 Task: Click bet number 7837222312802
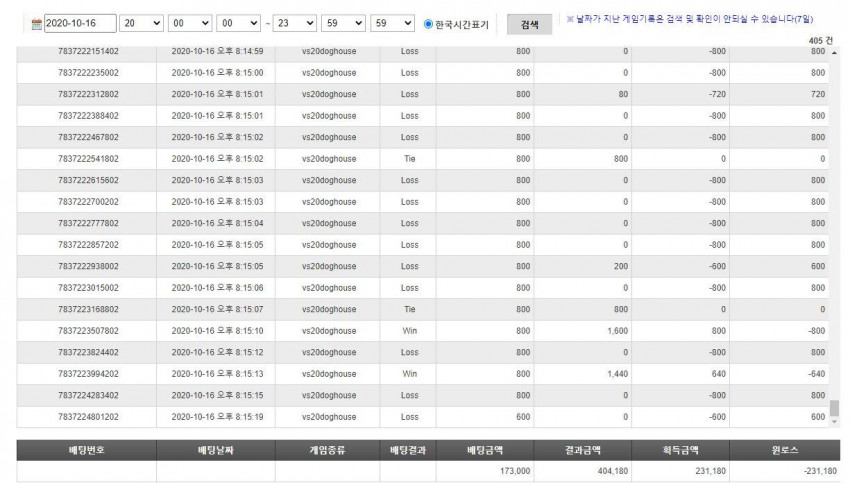coord(88,94)
